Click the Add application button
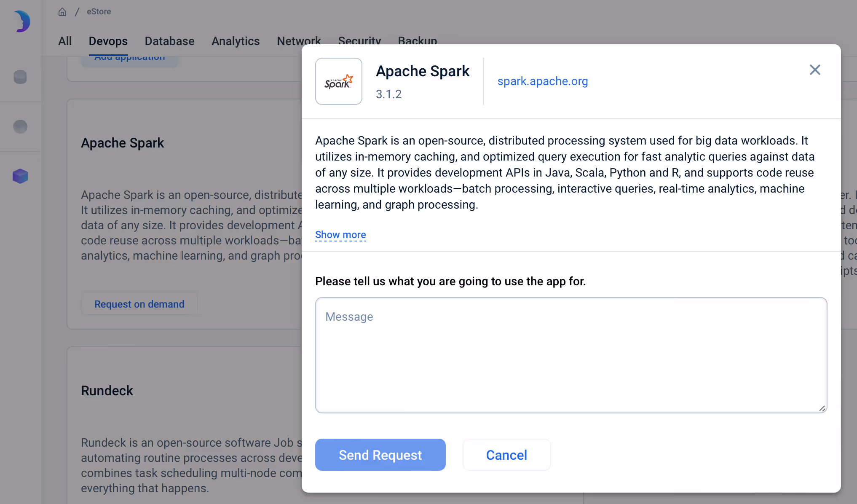This screenshot has width=857, height=504. point(129,56)
